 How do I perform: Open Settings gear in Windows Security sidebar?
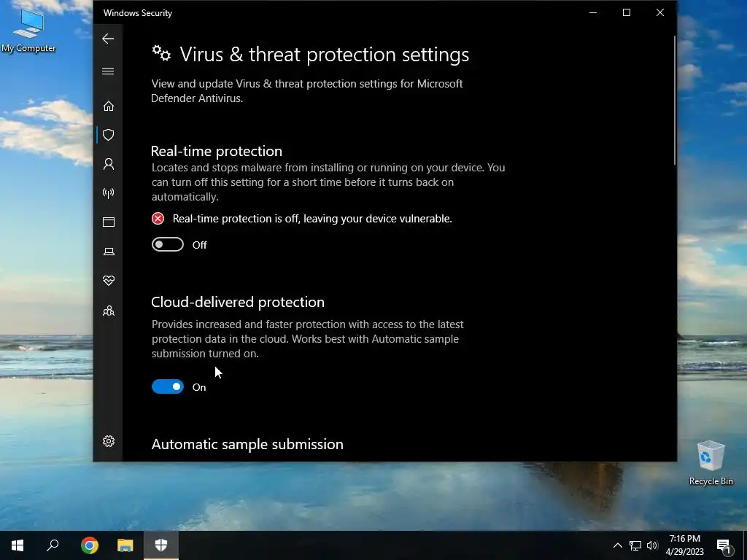click(x=109, y=441)
